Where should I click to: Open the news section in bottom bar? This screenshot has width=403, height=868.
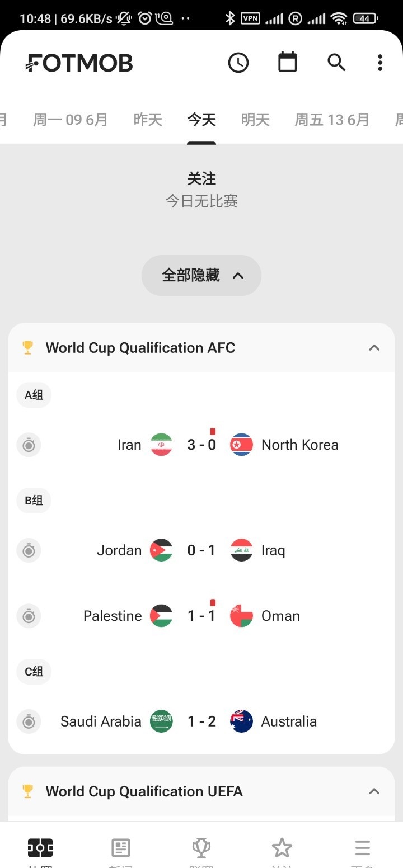click(x=121, y=848)
